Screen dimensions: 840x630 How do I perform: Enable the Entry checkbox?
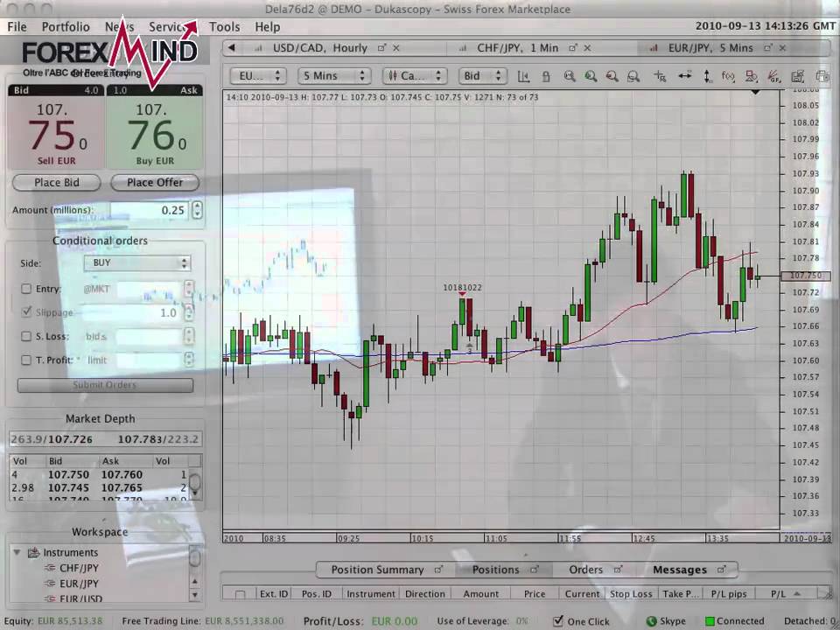(25, 289)
